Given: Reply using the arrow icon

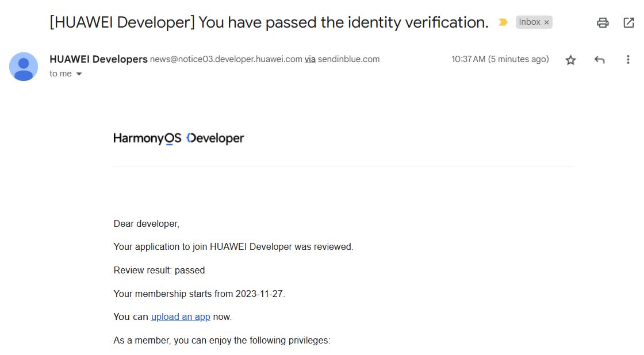Looking at the screenshot, I should (600, 60).
